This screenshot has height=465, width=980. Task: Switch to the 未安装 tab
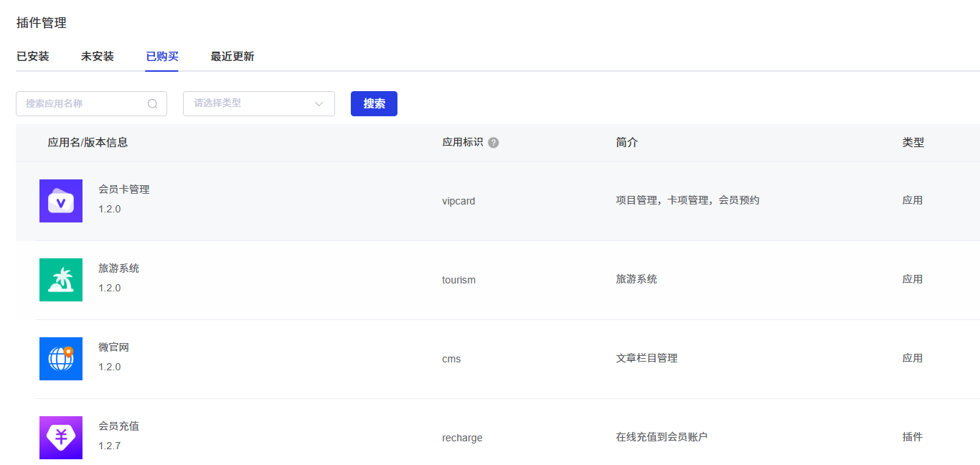point(98,57)
